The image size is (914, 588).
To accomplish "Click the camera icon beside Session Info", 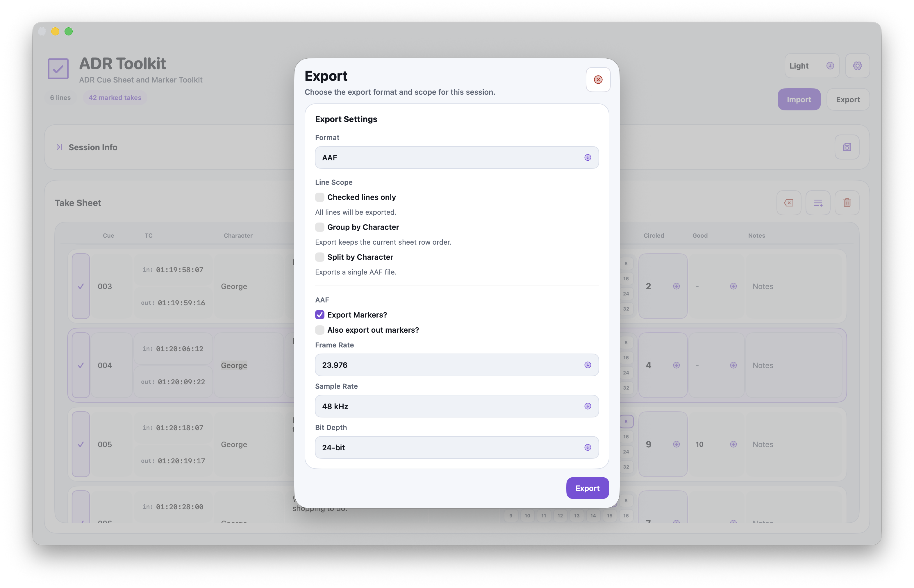I will click(x=847, y=147).
